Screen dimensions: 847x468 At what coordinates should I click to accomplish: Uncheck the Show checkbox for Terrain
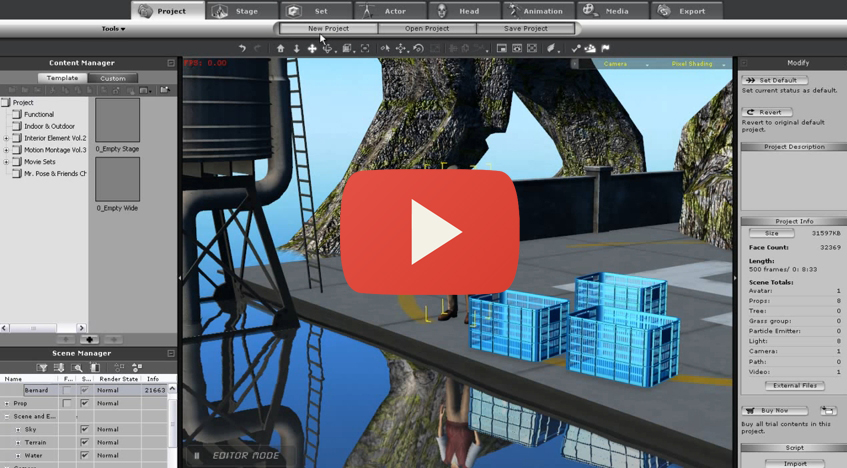84,442
